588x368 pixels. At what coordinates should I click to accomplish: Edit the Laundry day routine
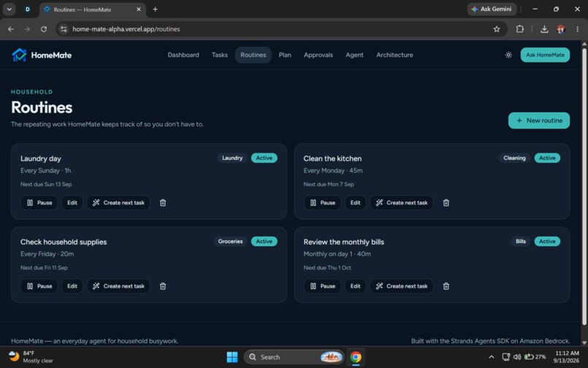click(x=72, y=203)
